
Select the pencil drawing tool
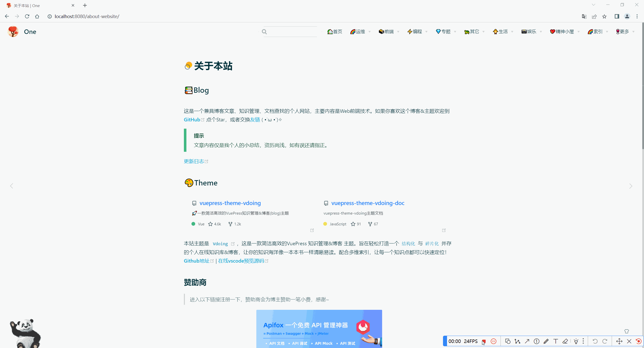[546, 341]
